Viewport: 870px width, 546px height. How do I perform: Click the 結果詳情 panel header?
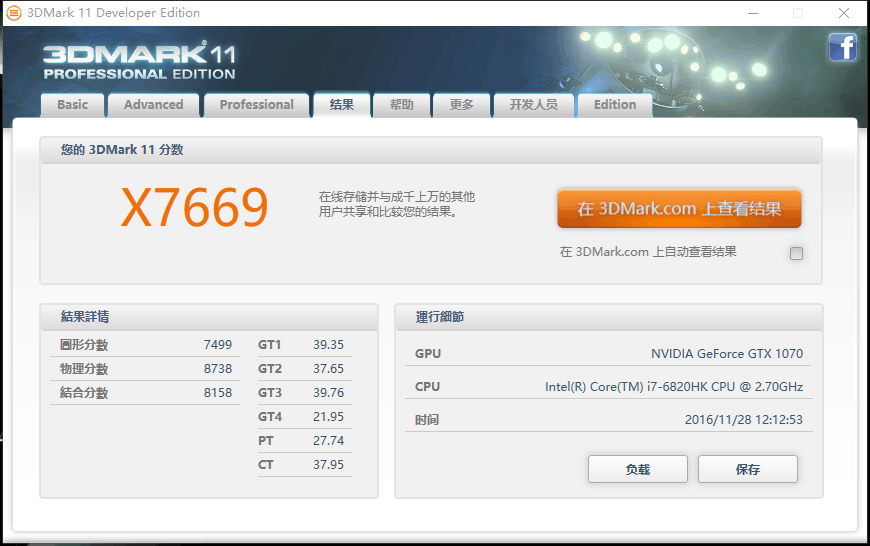[209, 317]
